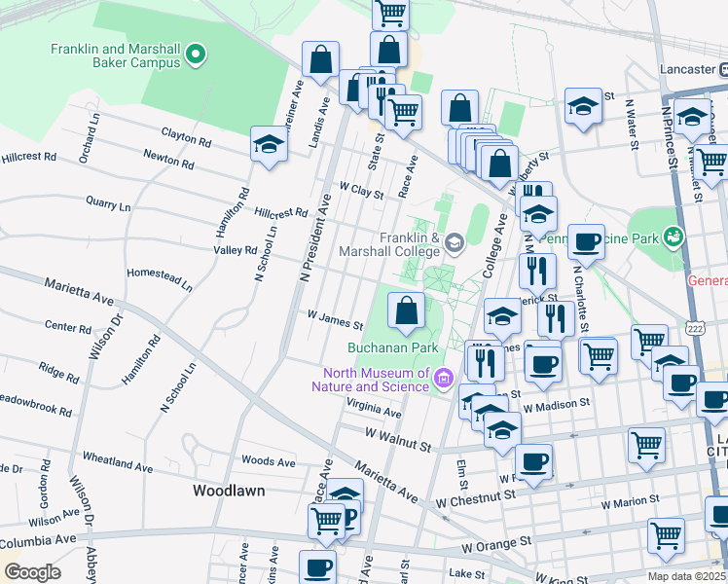
Task: Select the Penn Medicine Park label
Action: (x=599, y=238)
